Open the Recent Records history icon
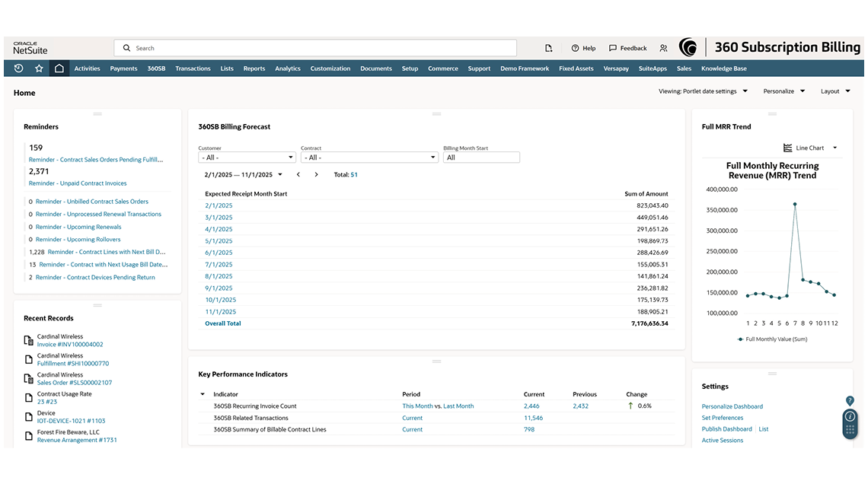Image resolution: width=868 pixels, height=487 pixels. tap(18, 68)
